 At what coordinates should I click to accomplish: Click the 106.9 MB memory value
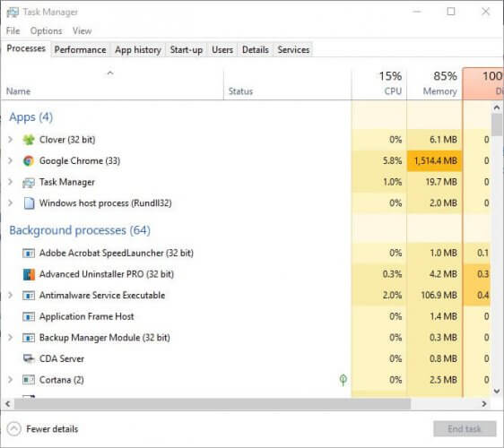click(439, 295)
